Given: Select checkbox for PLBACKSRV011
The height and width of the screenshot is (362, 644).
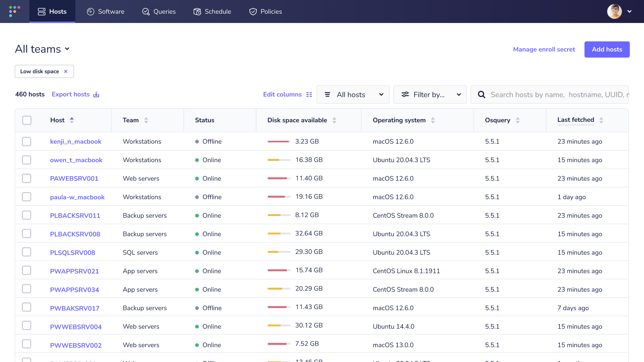Looking at the screenshot, I should tap(27, 215).
